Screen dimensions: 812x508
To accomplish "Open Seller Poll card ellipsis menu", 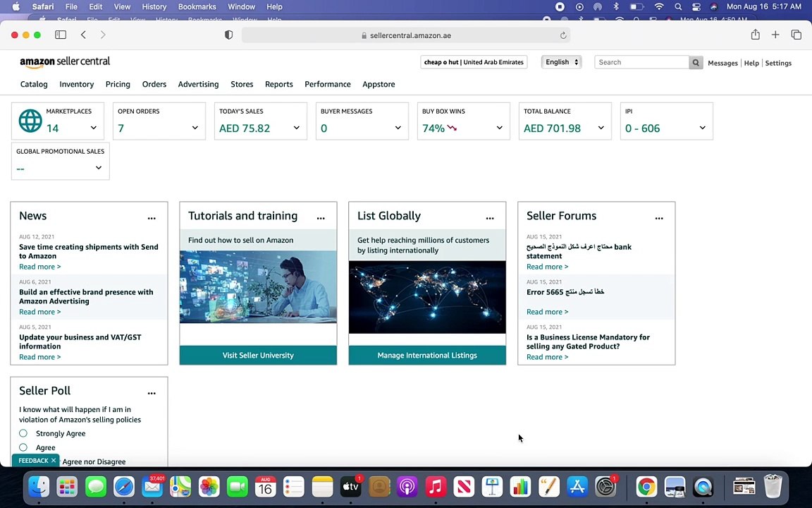I will click(x=152, y=393).
